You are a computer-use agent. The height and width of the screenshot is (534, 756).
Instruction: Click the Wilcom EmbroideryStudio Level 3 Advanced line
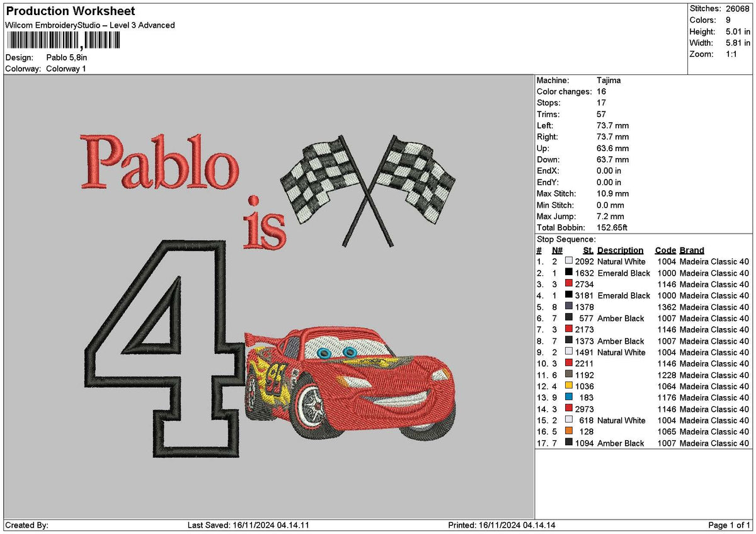tap(90, 25)
